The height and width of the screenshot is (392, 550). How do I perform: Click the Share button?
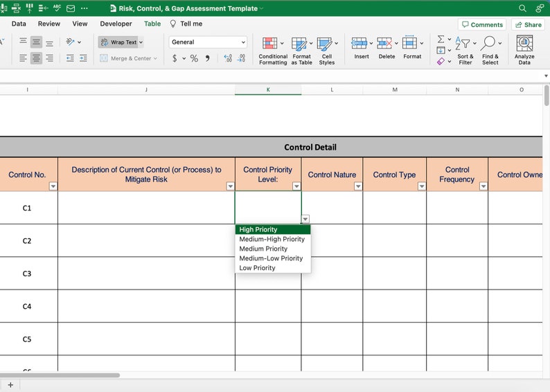click(x=528, y=24)
